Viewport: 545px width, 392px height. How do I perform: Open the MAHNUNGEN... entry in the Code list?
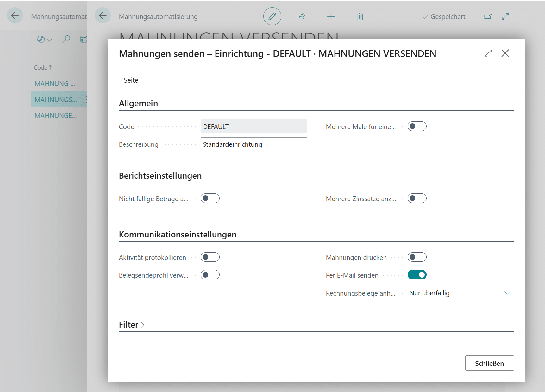pyautogui.click(x=55, y=115)
